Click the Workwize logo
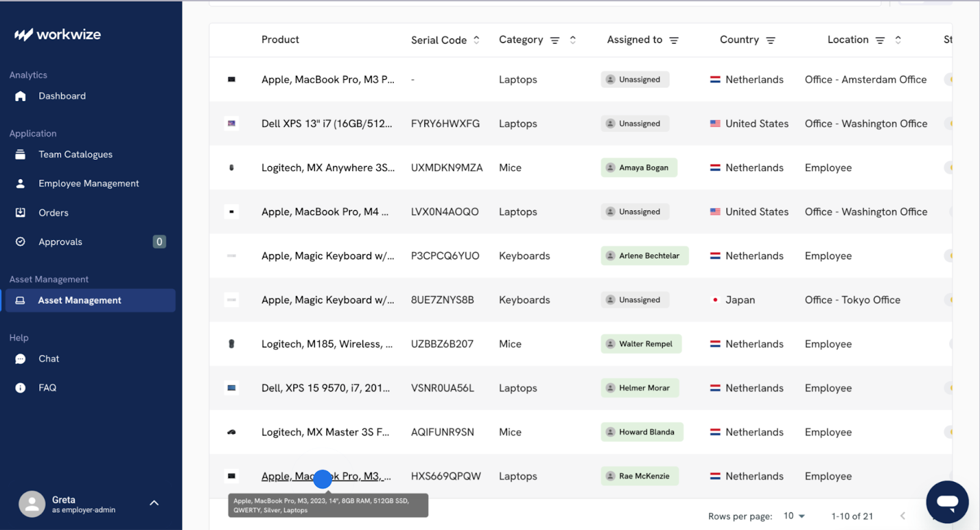Screen dimensions: 980x530 coord(58,35)
